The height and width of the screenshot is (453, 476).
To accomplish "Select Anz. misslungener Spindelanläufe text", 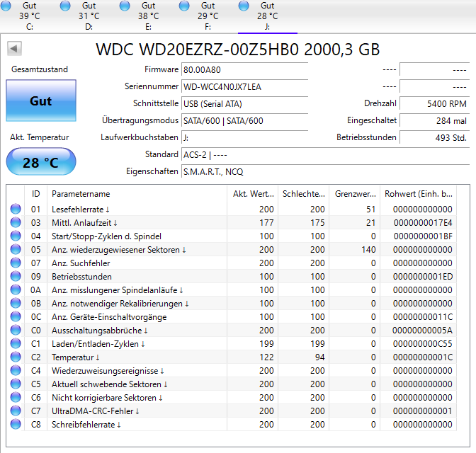I will [118, 290].
